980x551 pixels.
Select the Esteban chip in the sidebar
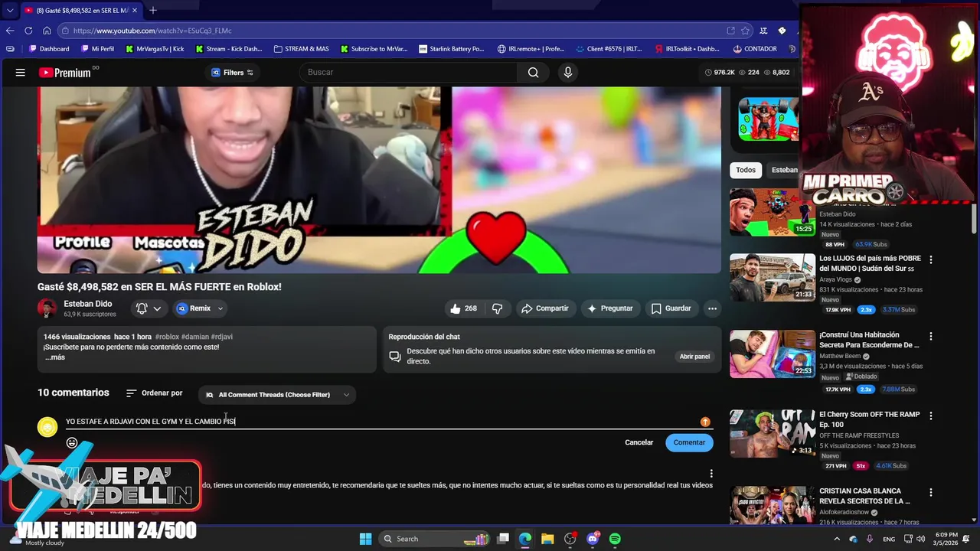[784, 170]
